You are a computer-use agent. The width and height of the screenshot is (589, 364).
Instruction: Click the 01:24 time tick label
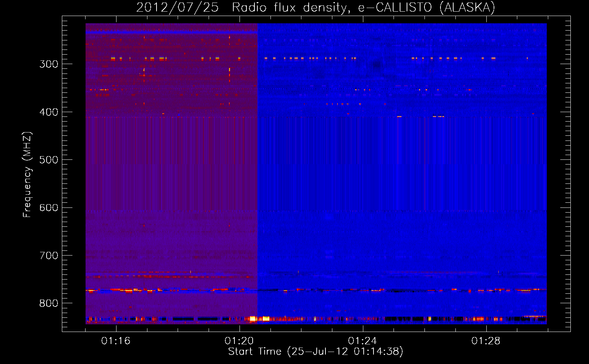(x=363, y=341)
